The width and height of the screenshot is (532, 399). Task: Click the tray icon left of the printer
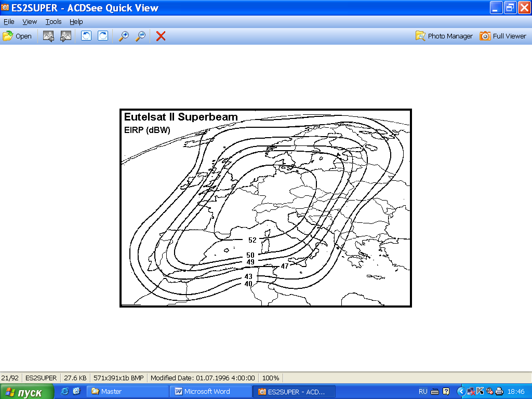tap(489, 392)
